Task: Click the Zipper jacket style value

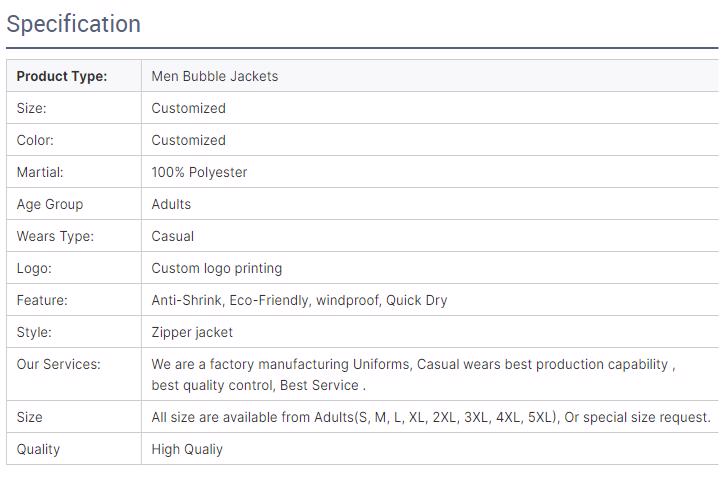Action: click(192, 332)
